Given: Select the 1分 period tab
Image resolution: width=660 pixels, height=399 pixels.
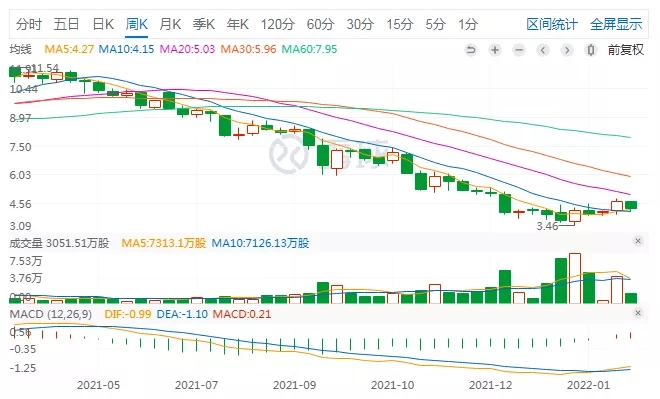Looking at the screenshot, I should [x=468, y=24].
